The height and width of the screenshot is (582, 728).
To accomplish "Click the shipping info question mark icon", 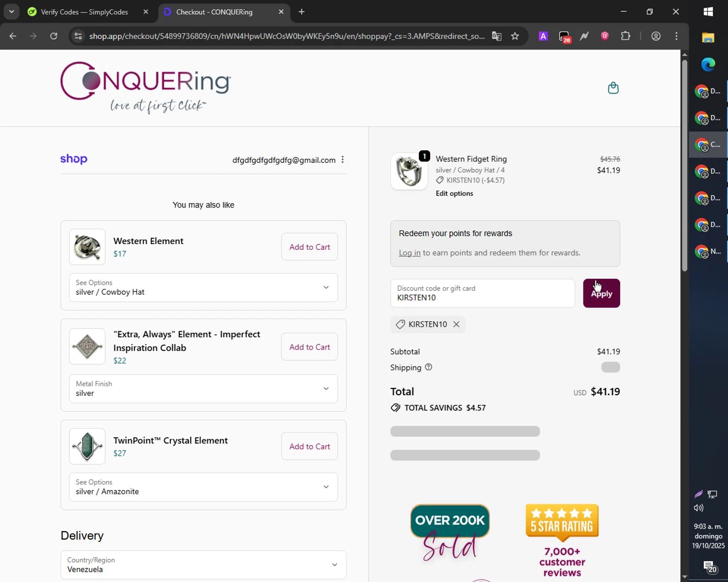I will (429, 367).
